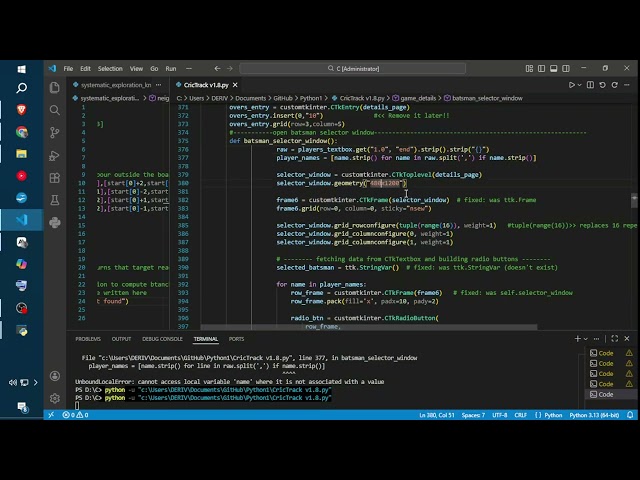The image size is (640, 480).
Task: Open the File menu
Action: [x=68, y=69]
